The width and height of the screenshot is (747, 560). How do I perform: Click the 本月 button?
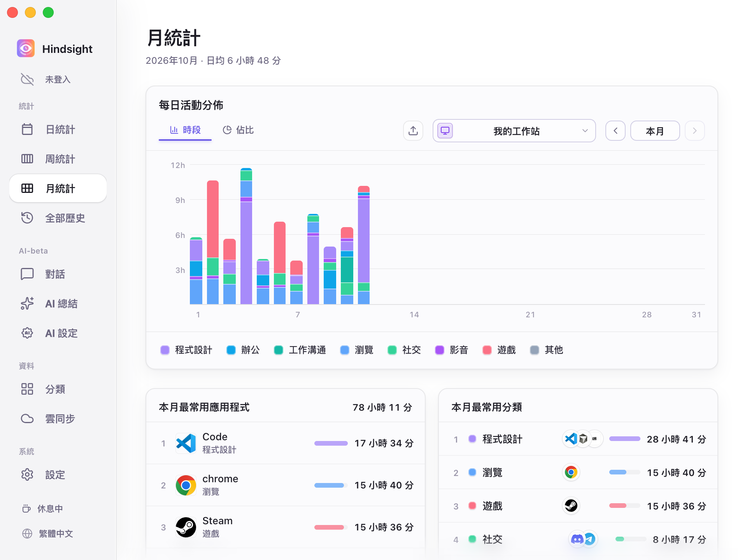[x=655, y=131]
